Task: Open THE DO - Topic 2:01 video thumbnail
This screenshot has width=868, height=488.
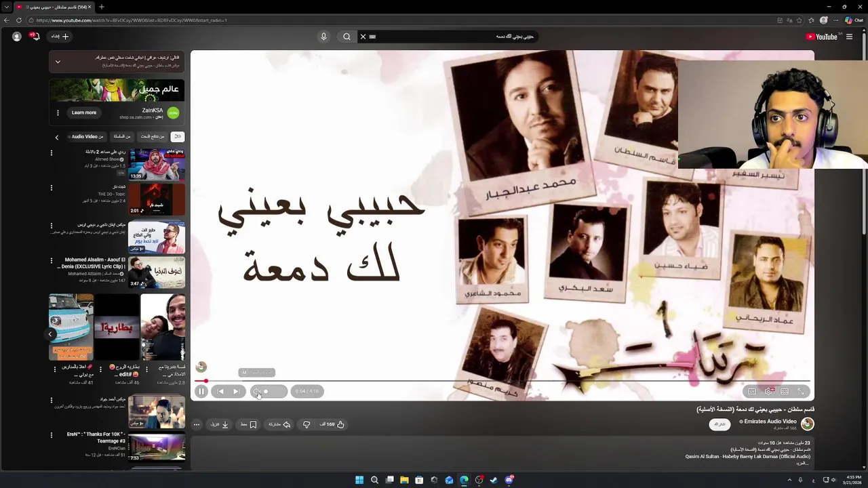Action: [157, 199]
